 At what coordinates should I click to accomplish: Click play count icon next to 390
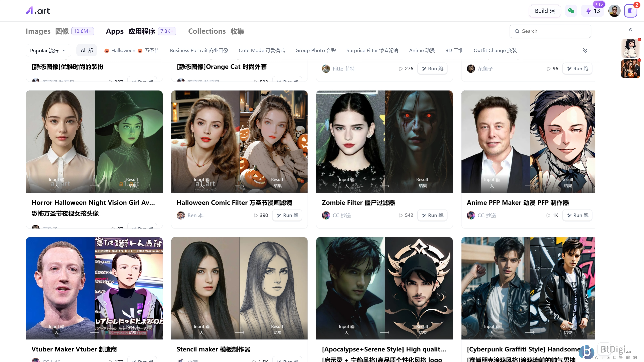(256, 215)
